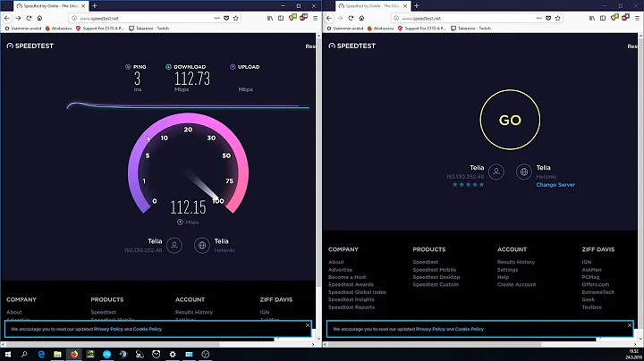The image size is (644, 361).
Task: Open page actions ellipsis in left browser
Action: coord(216,18)
